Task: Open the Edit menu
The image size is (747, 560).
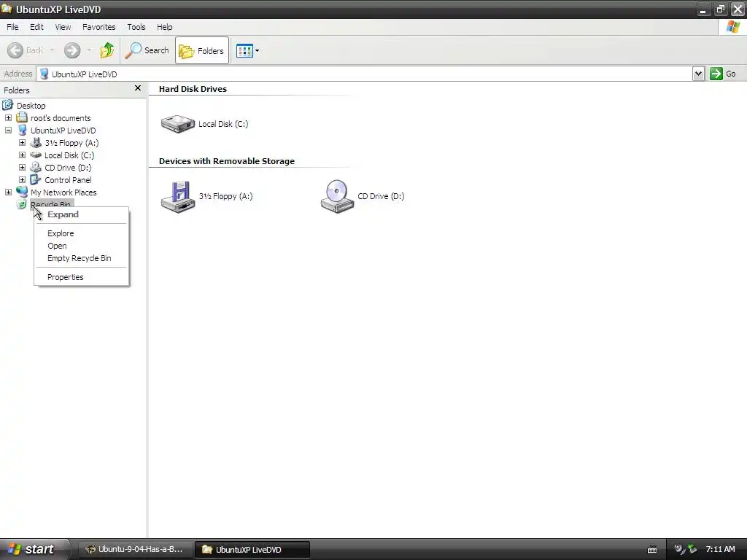Action: (36, 27)
